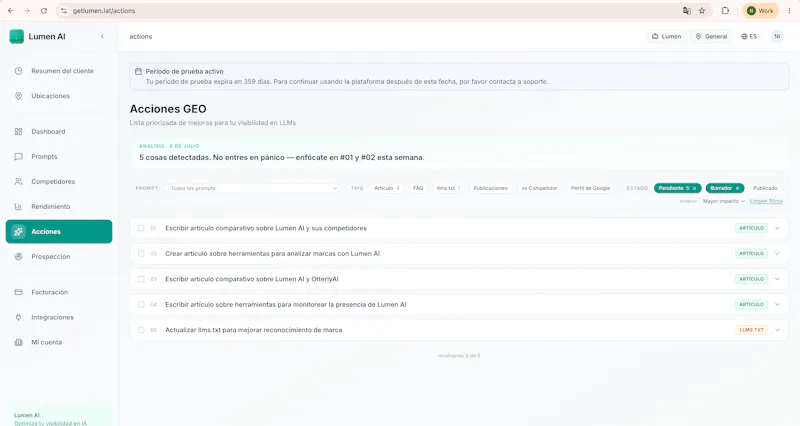Open Dashboard in the sidebar

click(59, 132)
